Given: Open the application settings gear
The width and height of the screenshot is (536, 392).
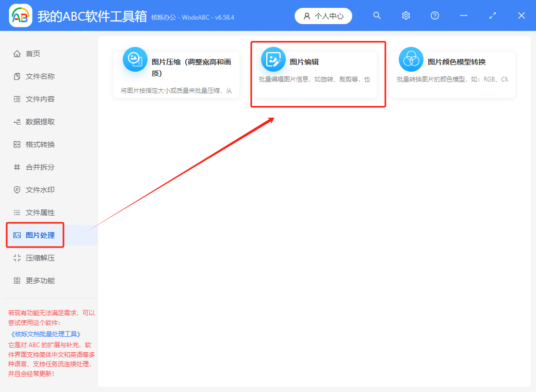Looking at the screenshot, I should (406, 15).
